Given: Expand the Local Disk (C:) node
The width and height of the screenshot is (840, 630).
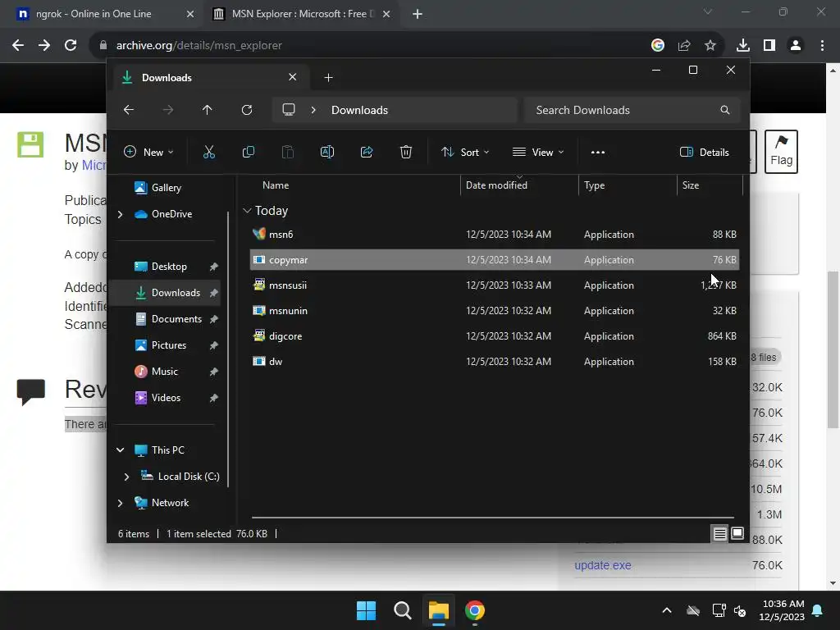Looking at the screenshot, I should coord(126,477).
